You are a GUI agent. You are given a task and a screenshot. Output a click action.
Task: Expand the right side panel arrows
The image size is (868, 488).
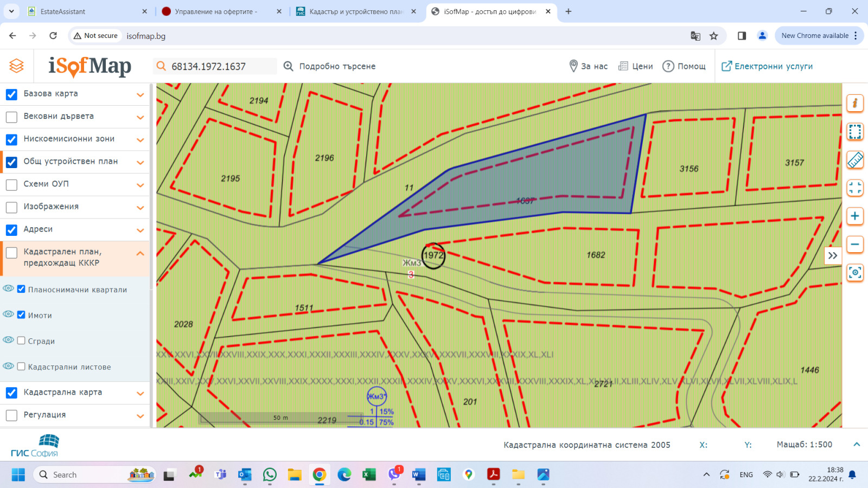click(x=833, y=255)
